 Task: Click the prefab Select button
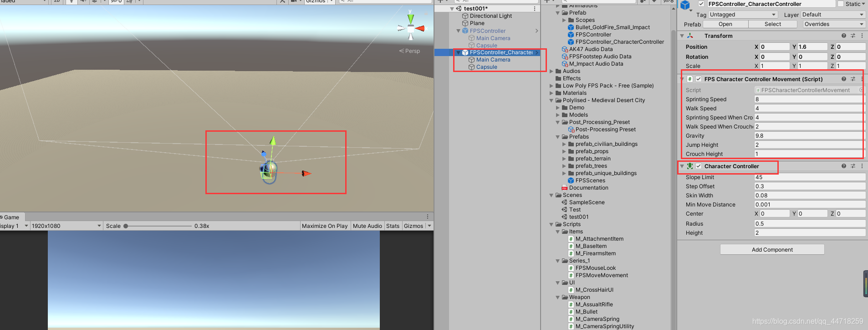[773, 24]
